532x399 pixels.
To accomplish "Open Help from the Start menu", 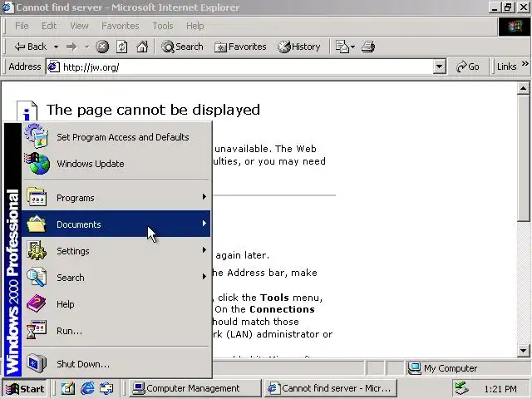I will (x=116, y=304).
